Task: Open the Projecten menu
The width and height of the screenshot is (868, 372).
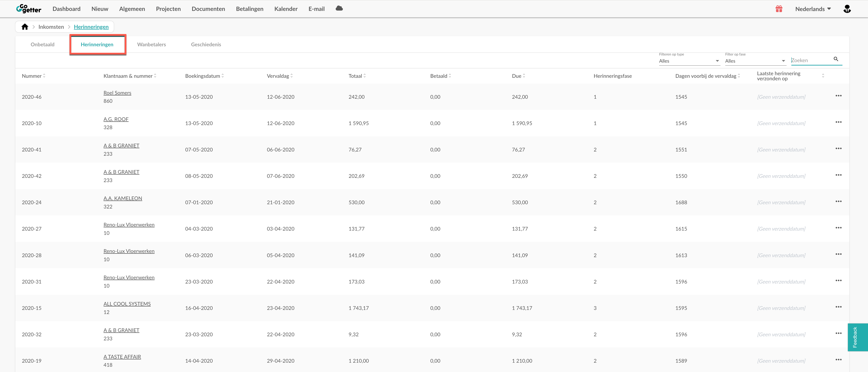Action: (168, 9)
